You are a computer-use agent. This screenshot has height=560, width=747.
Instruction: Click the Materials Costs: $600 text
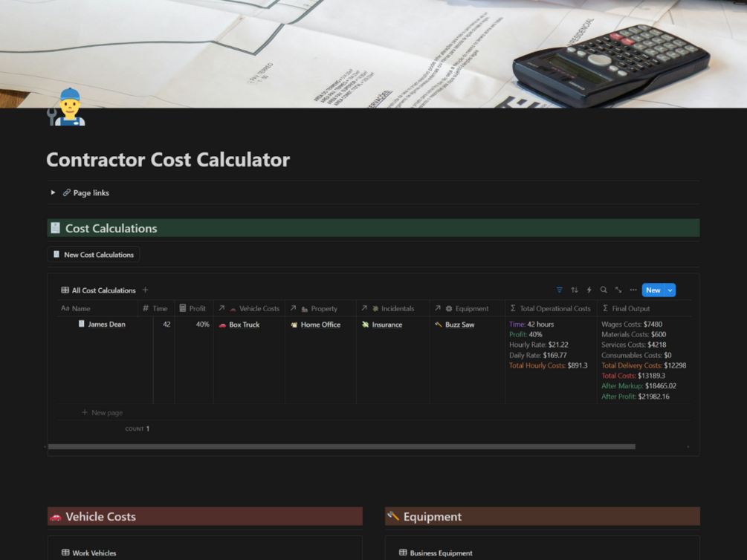pyautogui.click(x=633, y=335)
